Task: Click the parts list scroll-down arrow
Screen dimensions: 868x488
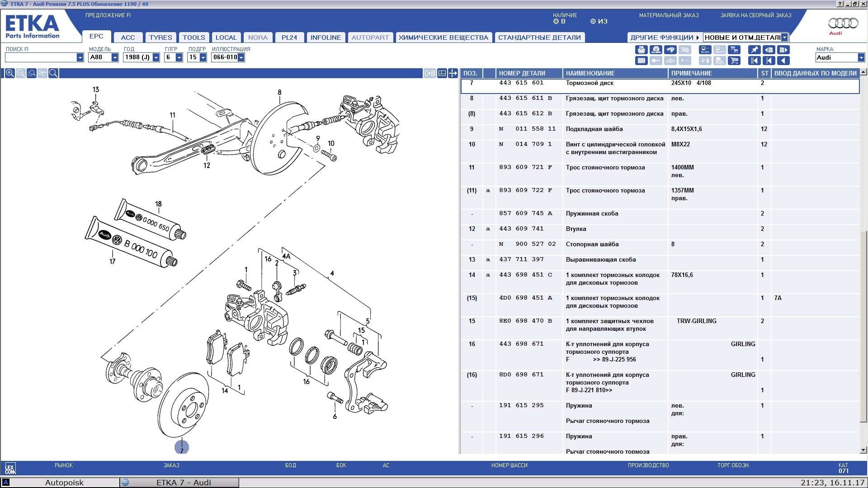Action: point(863,450)
